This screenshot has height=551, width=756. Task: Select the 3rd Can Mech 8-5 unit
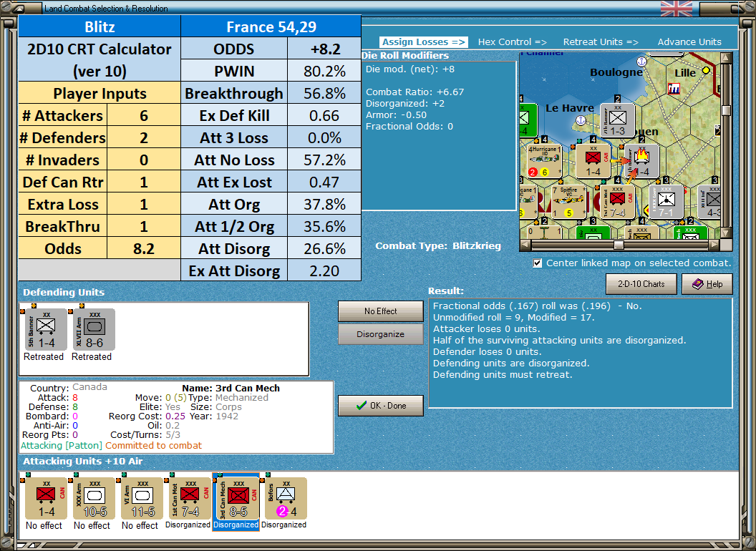coord(238,499)
